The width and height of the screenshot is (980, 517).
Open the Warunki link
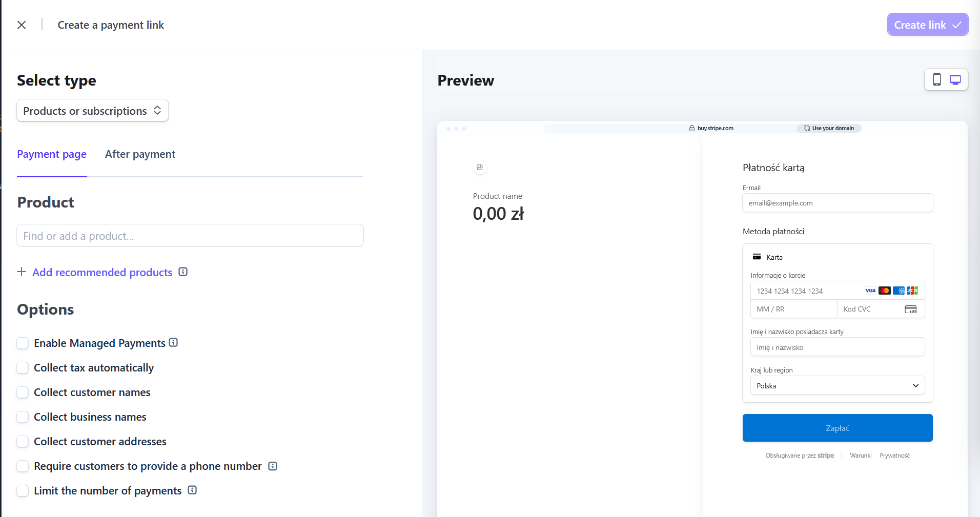tap(861, 456)
